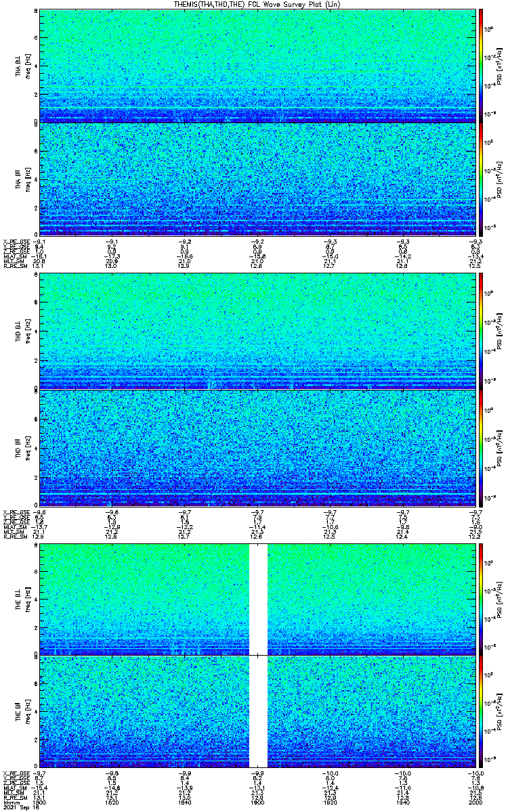Click the THD B-perp freq [Hz] axis label
The width and height of the screenshot is (508, 812).
pos(28,332)
